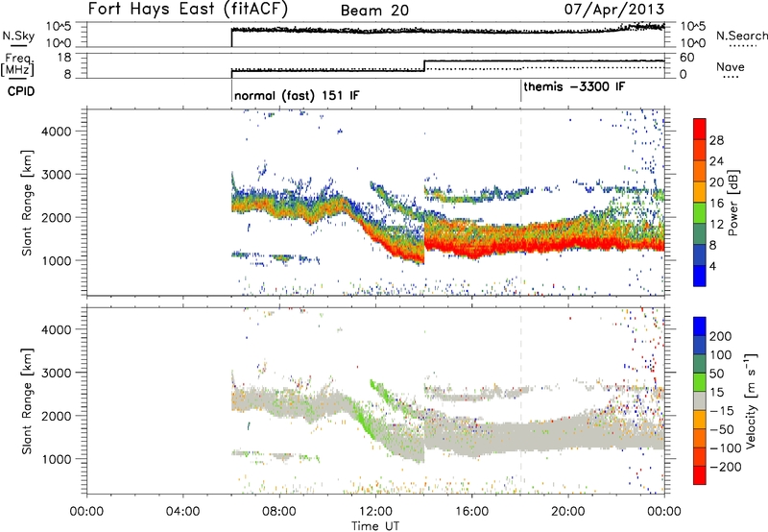Click the red top segment of power colorbar
The width and height of the screenshot is (768, 532).
click(700, 129)
